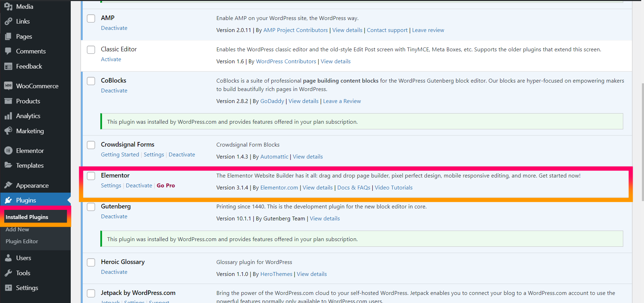
Task: View details for the CoBlocks plugin
Action: click(304, 101)
